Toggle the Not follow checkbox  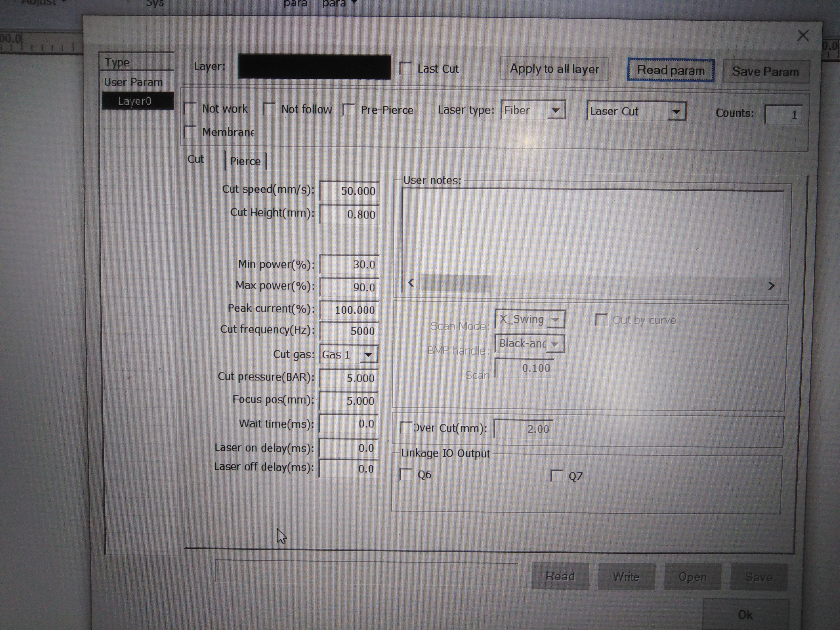point(269,109)
